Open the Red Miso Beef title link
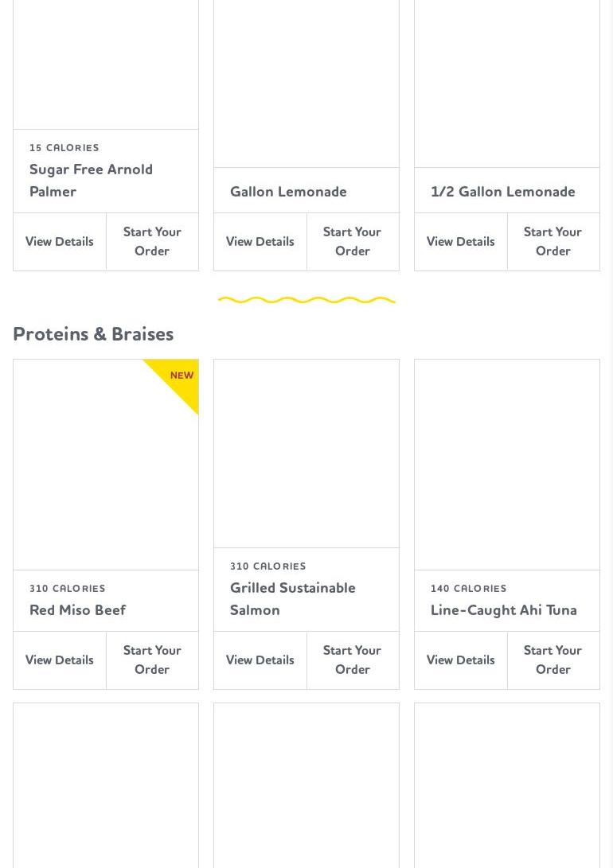The width and height of the screenshot is (613, 868). click(77, 610)
